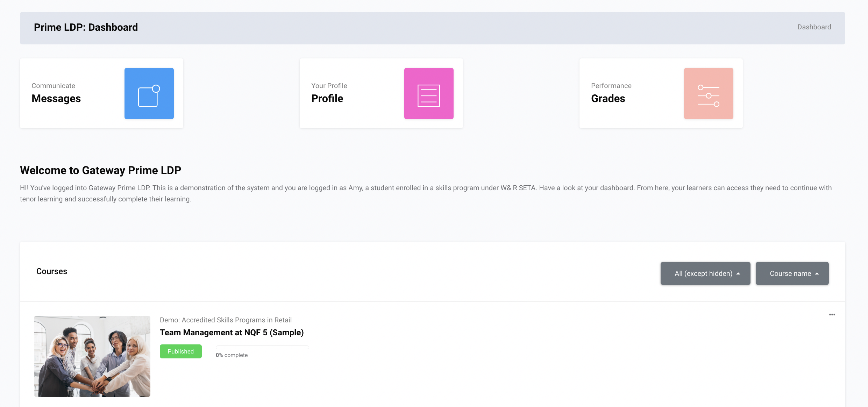Screen dimensions: 868x407
Task: Click Demo: Accredited Skills Programs category text
Action: [226, 320]
